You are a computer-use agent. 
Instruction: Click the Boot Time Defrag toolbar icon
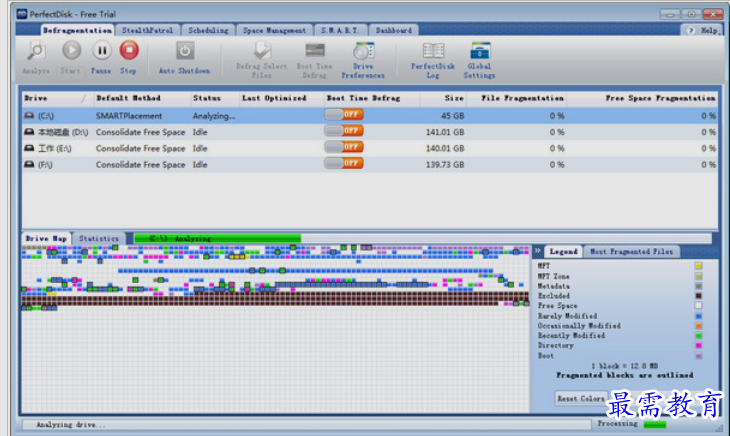point(315,50)
